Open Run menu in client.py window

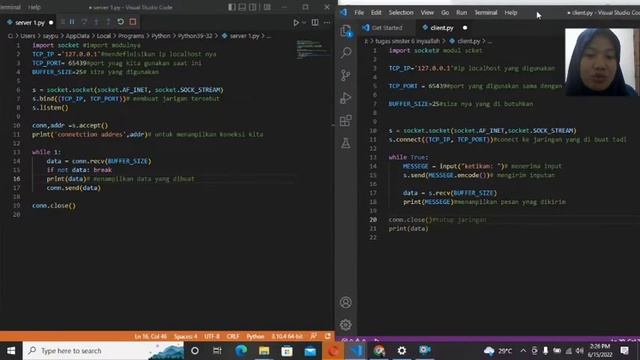pyautogui.click(x=462, y=13)
